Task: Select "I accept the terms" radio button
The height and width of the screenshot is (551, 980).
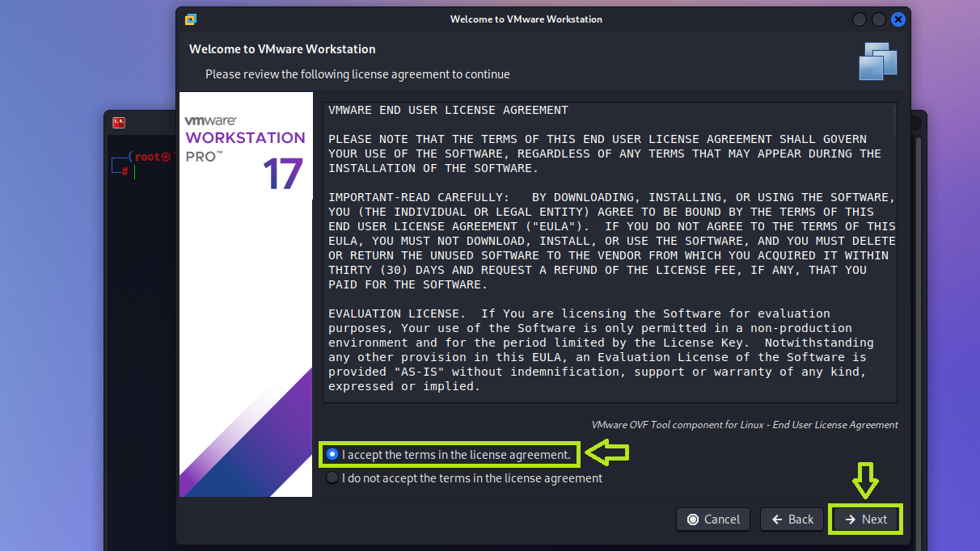Action: [332, 455]
